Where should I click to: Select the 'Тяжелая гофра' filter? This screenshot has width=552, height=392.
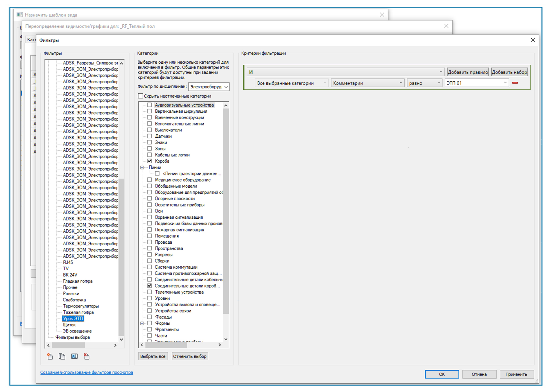(78, 312)
